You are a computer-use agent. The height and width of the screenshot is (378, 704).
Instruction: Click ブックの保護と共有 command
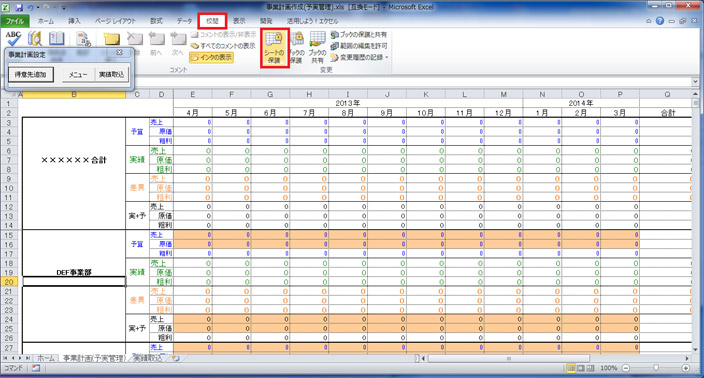tap(358, 34)
